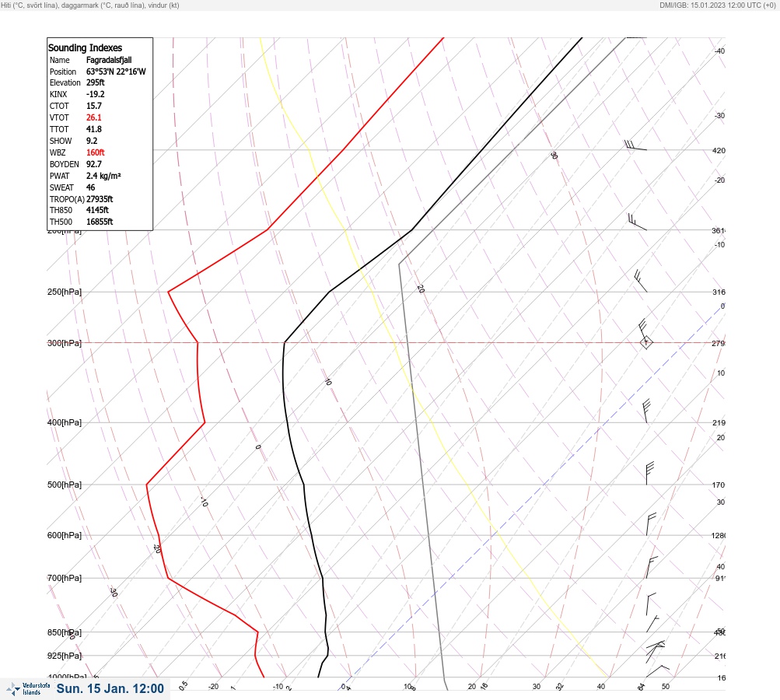780x700 pixels.
Task: Click the '600[hPa]' pressure label
Action: pos(65,535)
